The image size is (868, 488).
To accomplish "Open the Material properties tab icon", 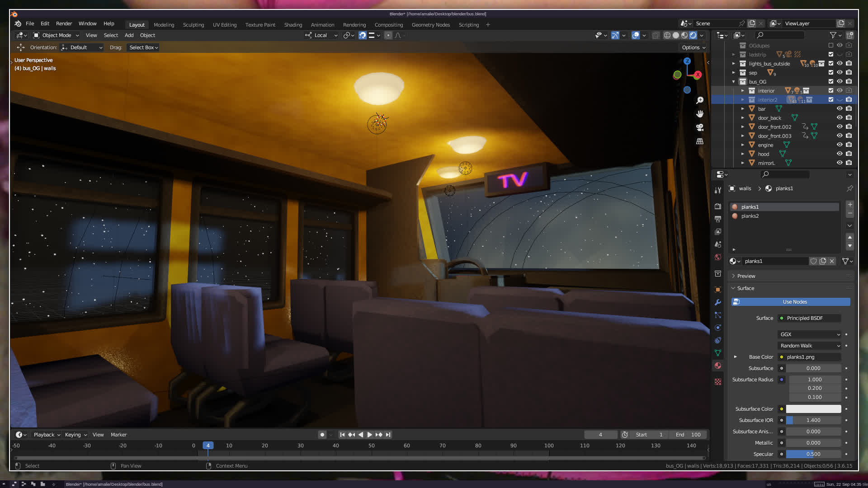I will tap(718, 366).
